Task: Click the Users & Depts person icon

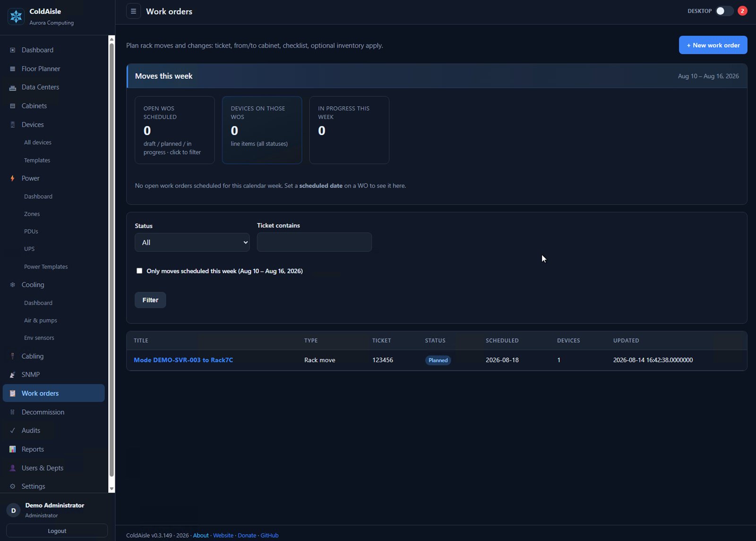Action: pyautogui.click(x=13, y=468)
